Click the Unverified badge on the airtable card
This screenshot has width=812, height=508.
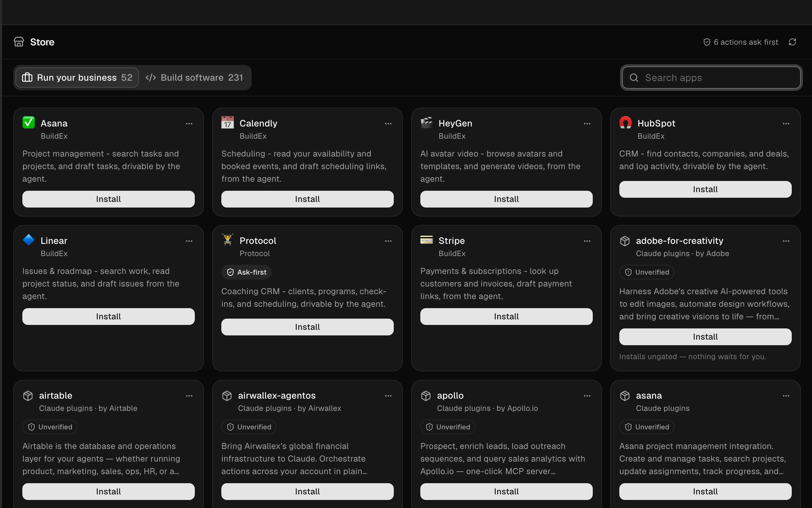(50, 427)
